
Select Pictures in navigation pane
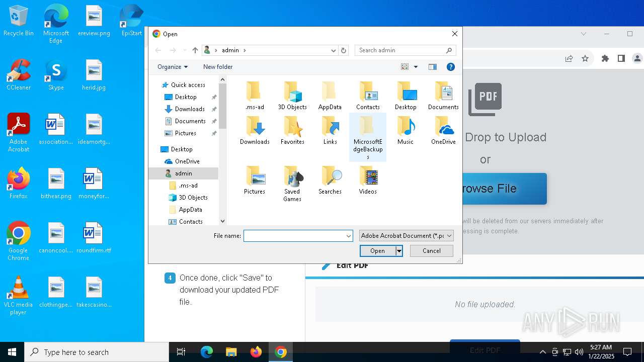185,133
